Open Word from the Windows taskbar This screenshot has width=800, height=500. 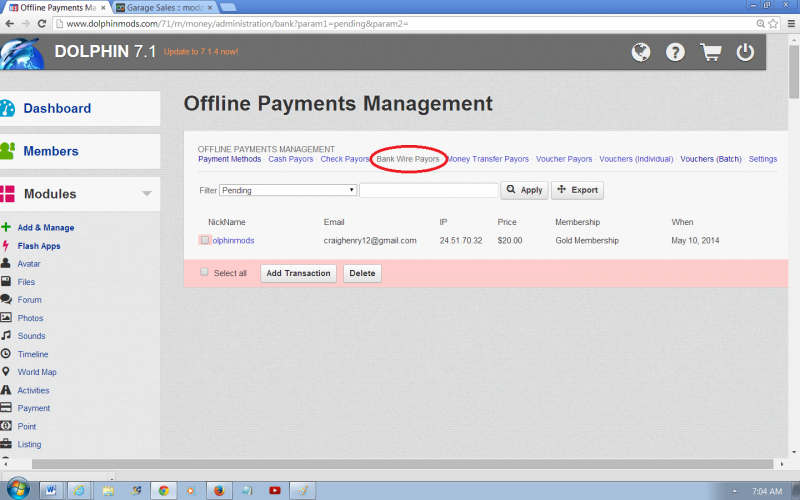51,490
